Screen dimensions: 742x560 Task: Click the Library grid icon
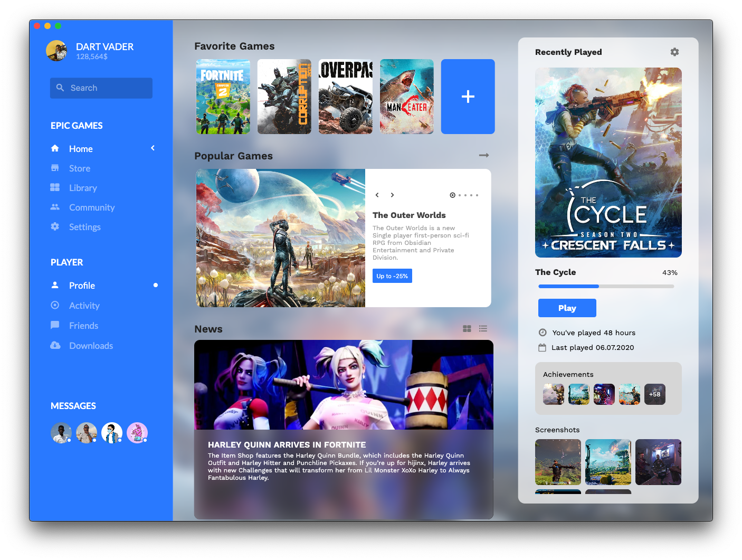pos(55,187)
